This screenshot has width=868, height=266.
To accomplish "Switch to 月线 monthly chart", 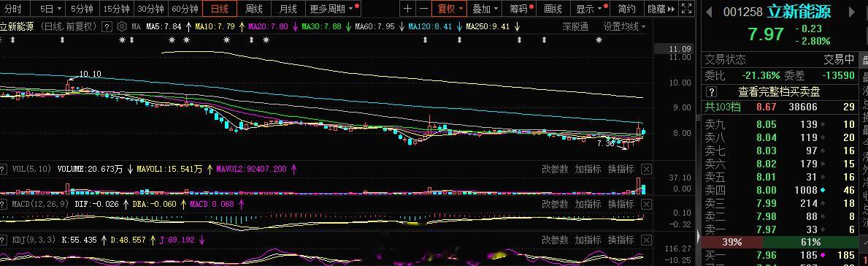I will click(288, 8).
